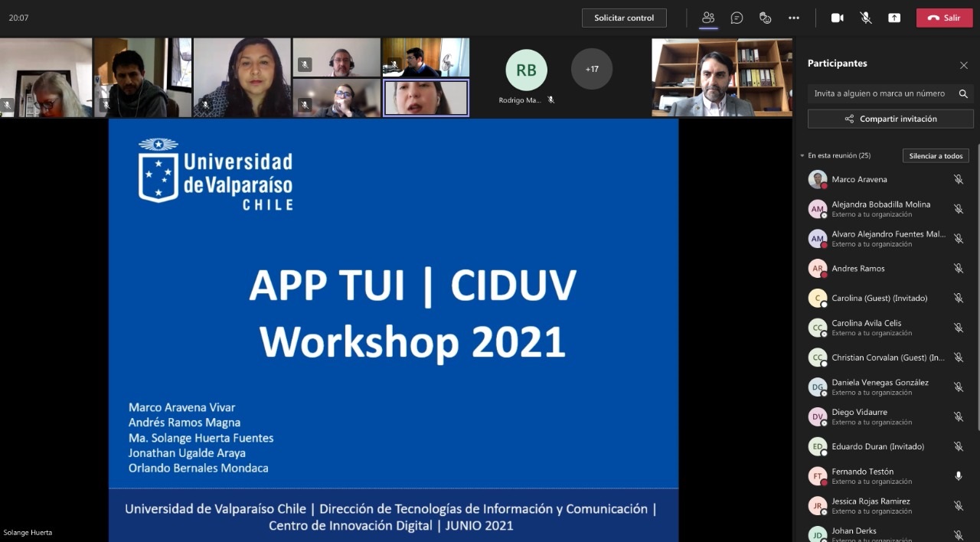Click Daniela Venegas González's mic icon
Image resolution: width=980 pixels, height=542 pixels.
coord(958,387)
